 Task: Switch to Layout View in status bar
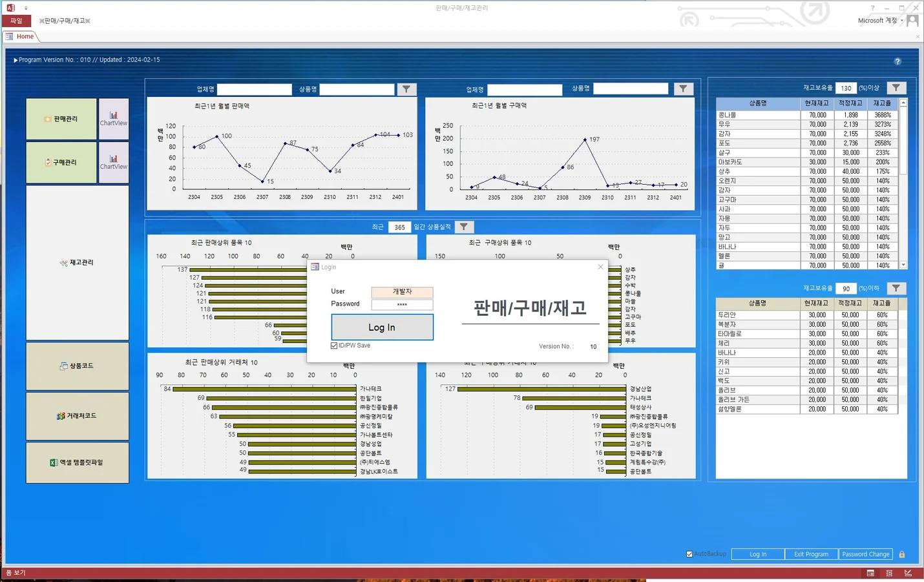[x=889, y=573]
